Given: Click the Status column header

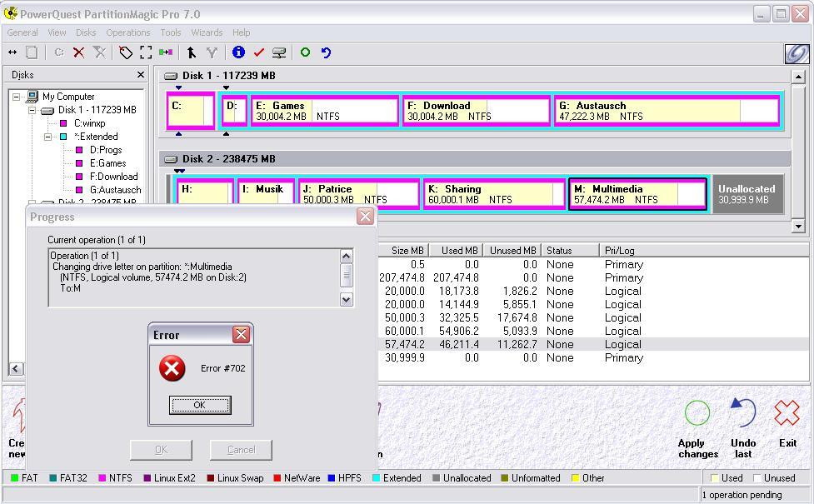Looking at the screenshot, I should [570, 250].
